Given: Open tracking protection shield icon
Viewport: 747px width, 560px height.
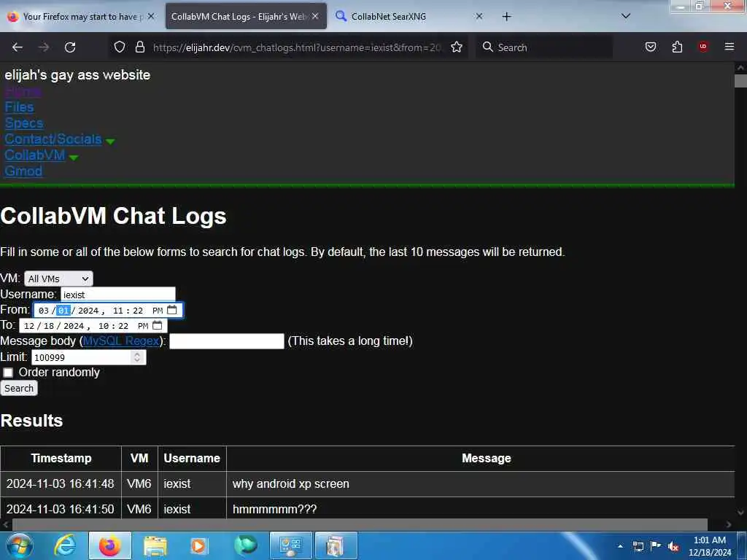Looking at the screenshot, I should (x=120, y=47).
